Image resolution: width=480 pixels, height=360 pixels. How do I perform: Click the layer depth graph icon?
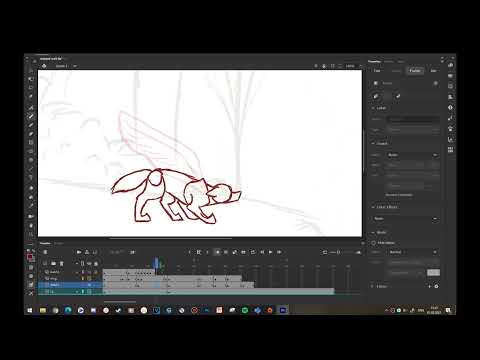95,252
